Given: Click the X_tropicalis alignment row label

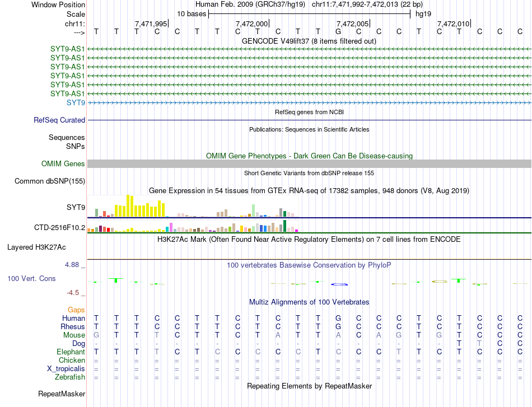Looking at the screenshot, I should [x=66, y=369].
